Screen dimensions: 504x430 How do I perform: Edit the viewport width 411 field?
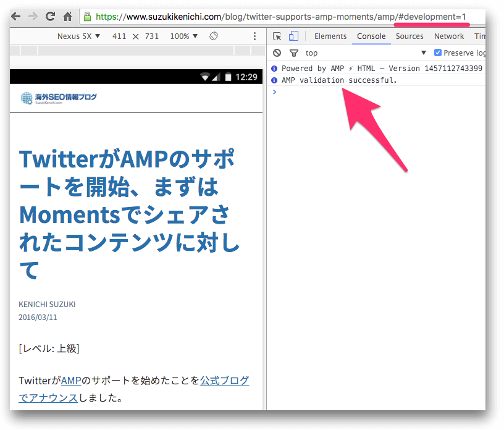[x=119, y=36]
